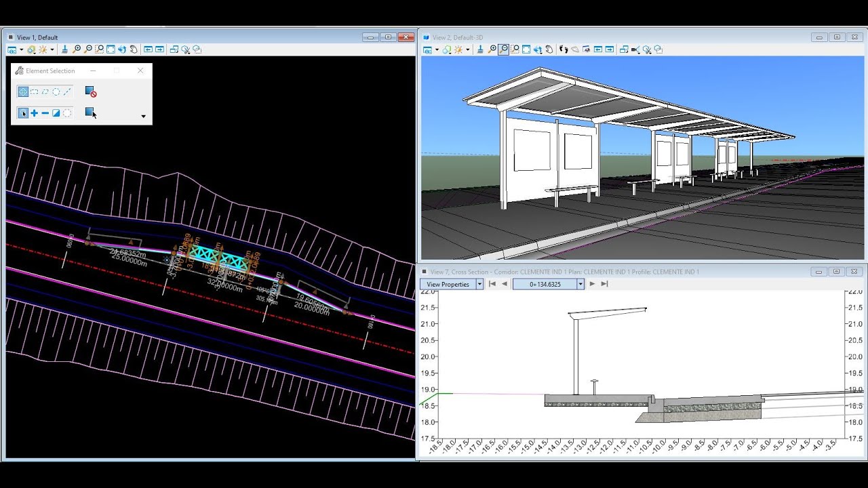Open Clip Volume tool in View 1
Image resolution: width=868 pixels, height=488 pixels.
coord(185,49)
